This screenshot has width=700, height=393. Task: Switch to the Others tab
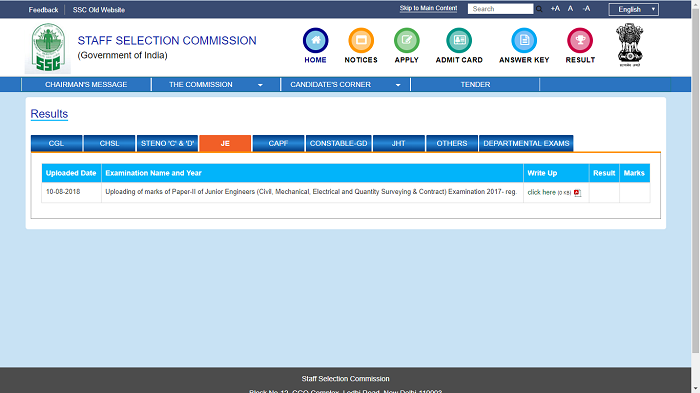[x=452, y=143]
